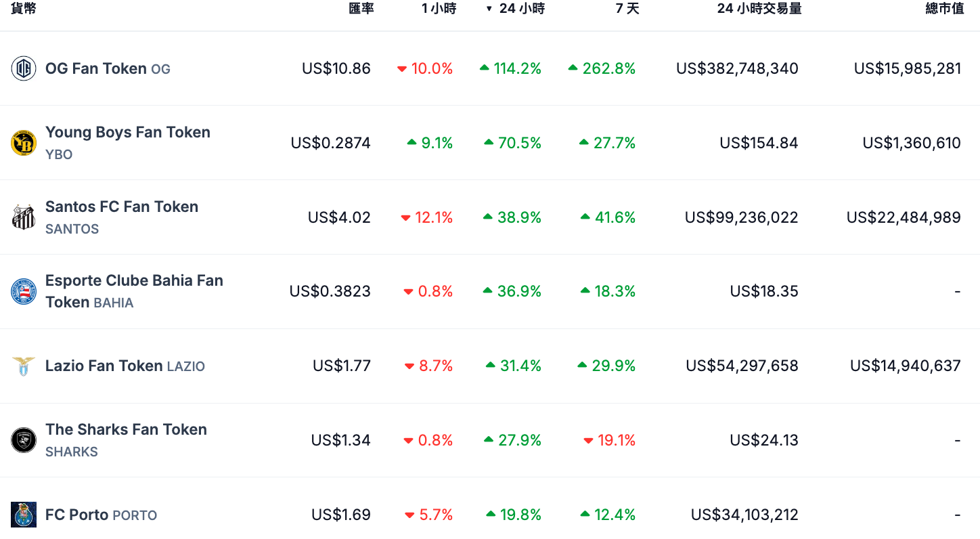
Task: Open the Lazio Fan Token link
Action: coord(104,366)
